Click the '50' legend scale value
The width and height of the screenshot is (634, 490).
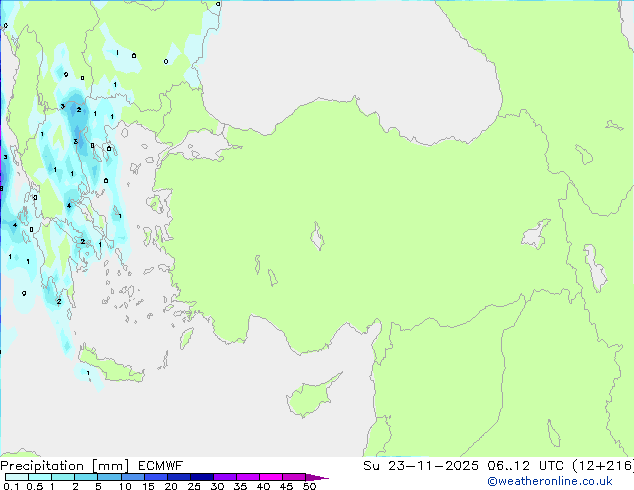(309, 486)
